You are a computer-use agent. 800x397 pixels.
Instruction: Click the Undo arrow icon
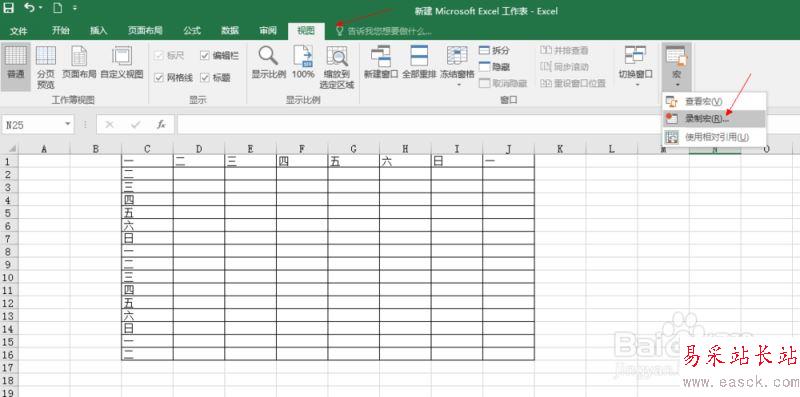pos(29,8)
